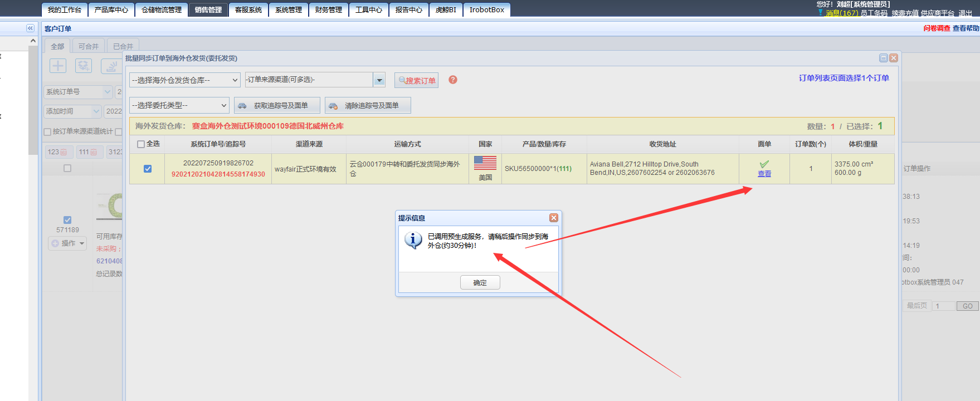Screen dimensions: 980x401
Task: Close the batch sync overseas warehouse dialog
Action: coord(894,58)
